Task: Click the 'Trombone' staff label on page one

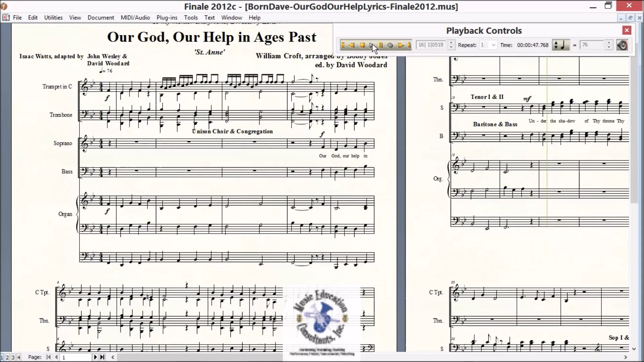Action: [x=61, y=115]
